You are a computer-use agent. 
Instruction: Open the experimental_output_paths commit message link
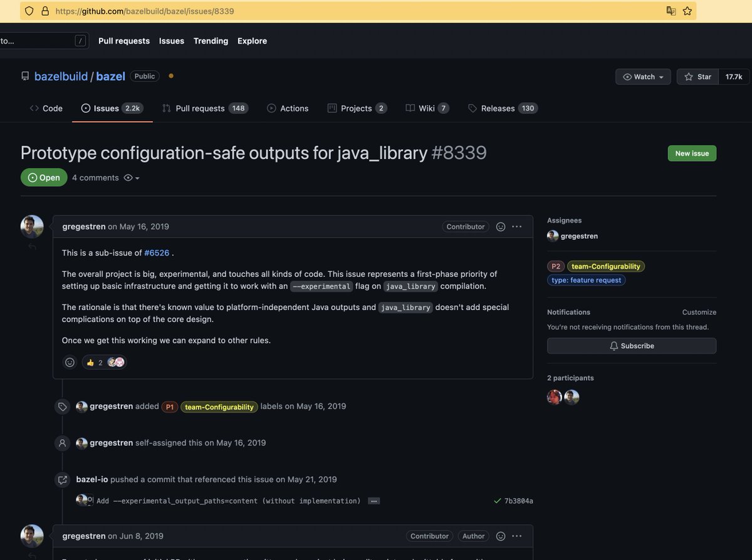(229, 501)
